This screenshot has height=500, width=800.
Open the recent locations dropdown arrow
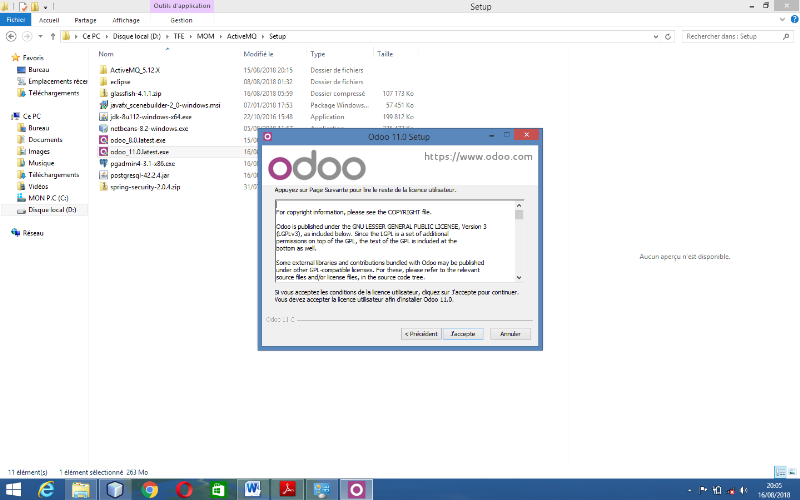point(40,36)
